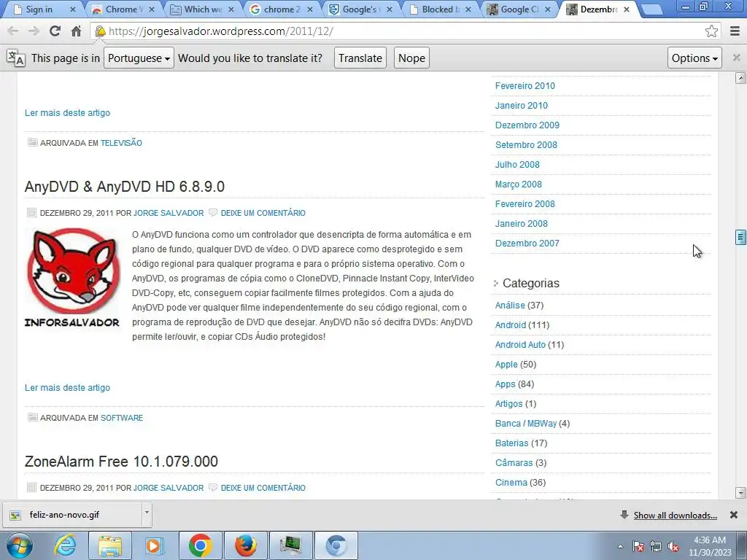
Task: Open Android category with 111 posts
Action: click(x=510, y=324)
